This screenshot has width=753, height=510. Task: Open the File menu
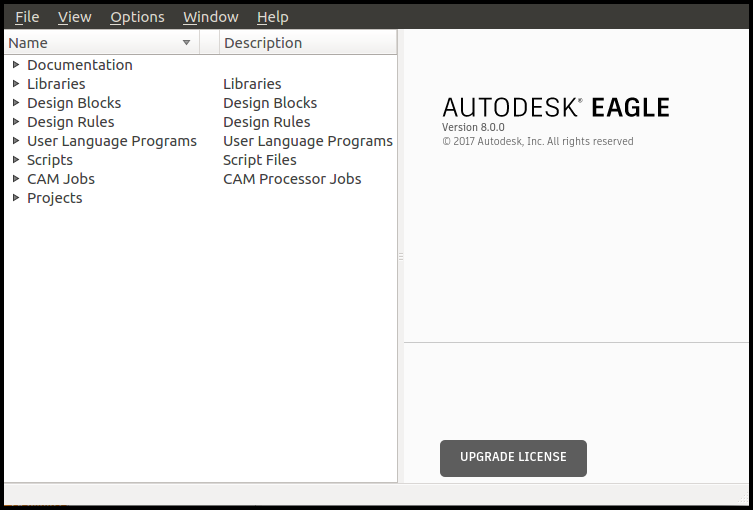(27, 17)
